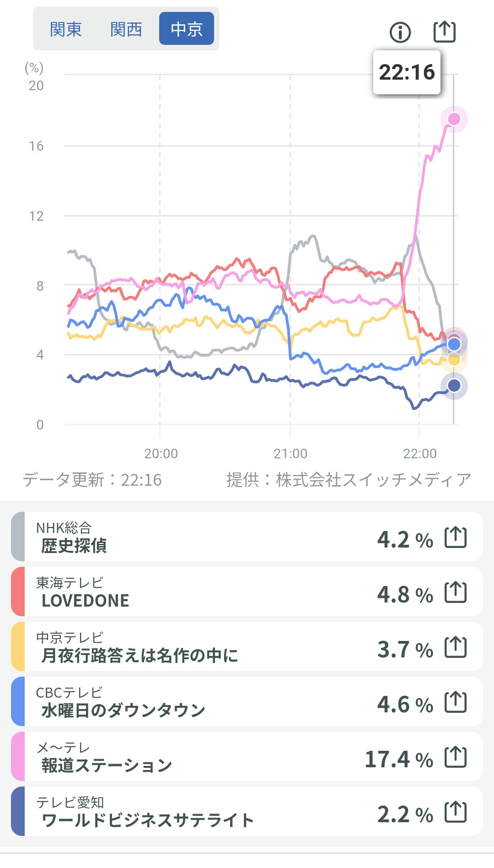Screen dimensions: 494x868
Task: Share the CBCテレビ 水曜日のダウンタウン rating
Action: point(456,702)
